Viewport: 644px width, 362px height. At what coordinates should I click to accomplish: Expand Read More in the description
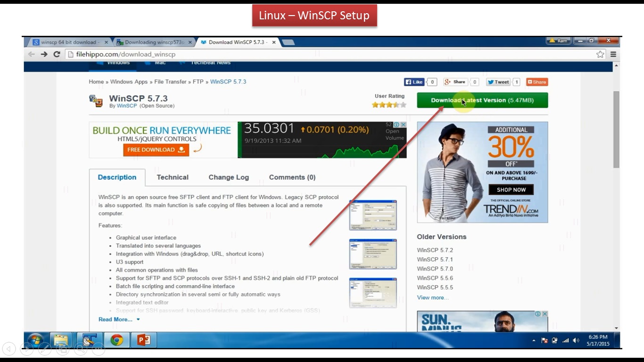pos(119,320)
